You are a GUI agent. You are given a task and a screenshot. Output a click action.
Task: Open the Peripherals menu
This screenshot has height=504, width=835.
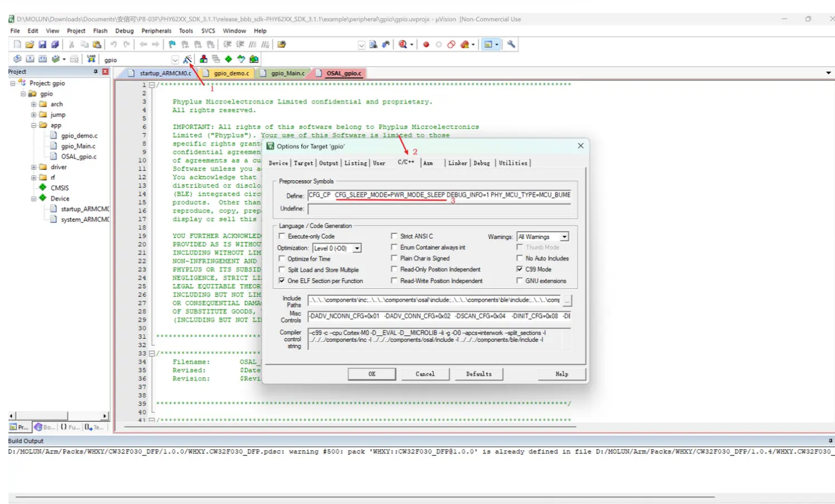[156, 31]
